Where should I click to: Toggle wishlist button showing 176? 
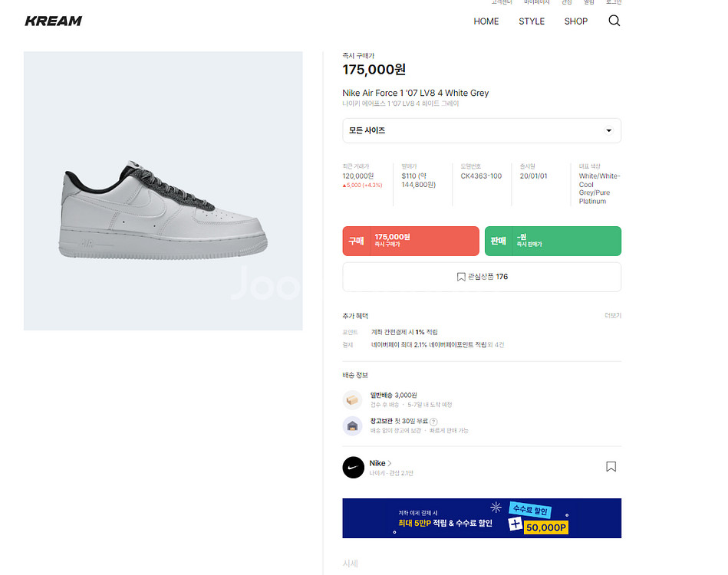point(481,277)
